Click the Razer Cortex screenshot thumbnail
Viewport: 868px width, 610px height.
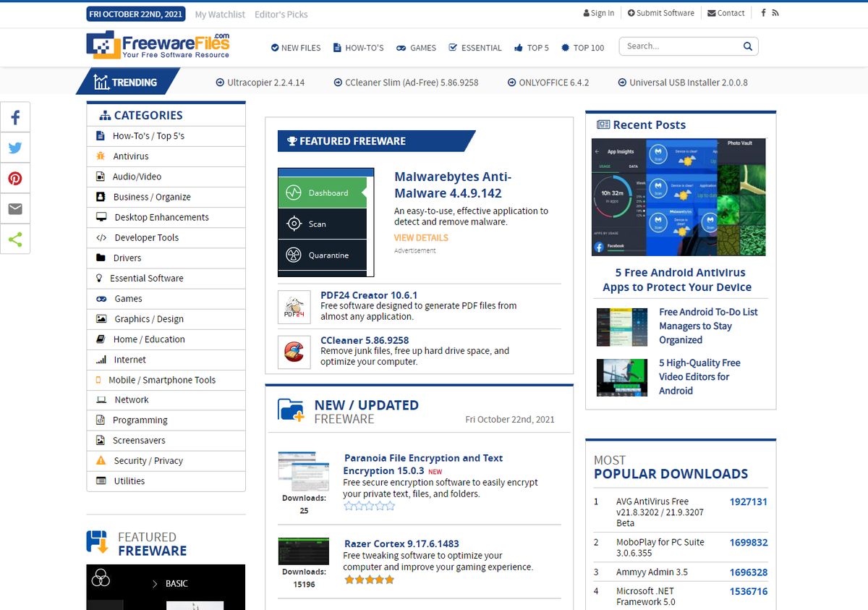[x=304, y=551]
